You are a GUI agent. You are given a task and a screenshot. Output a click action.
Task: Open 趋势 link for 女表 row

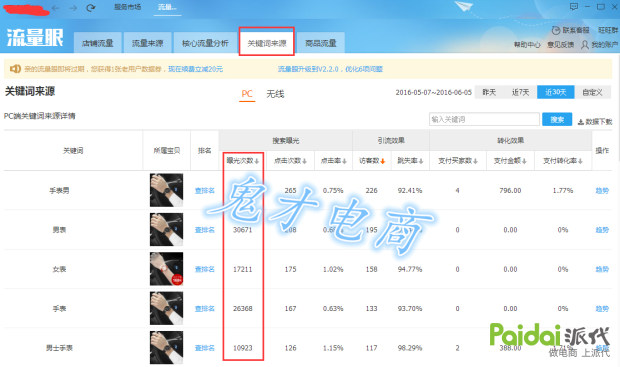point(602,269)
